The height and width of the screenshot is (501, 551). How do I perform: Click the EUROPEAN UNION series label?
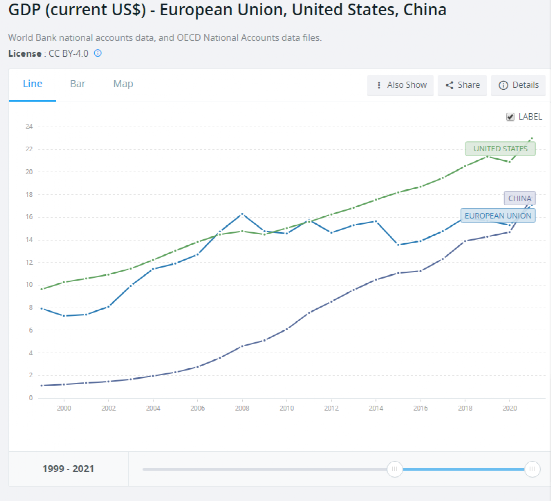[x=498, y=215]
